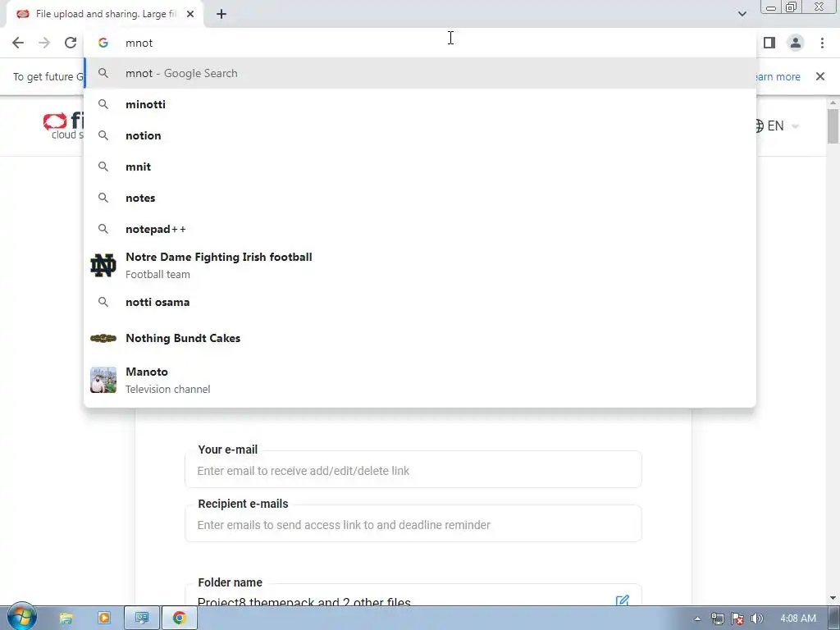Open the EN language dropdown

coord(776,126)
